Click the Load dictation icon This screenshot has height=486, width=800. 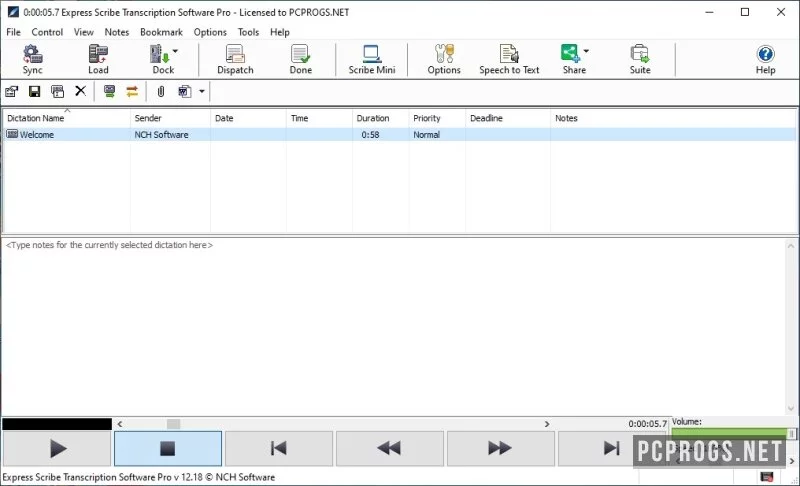[x=98, y=54]
